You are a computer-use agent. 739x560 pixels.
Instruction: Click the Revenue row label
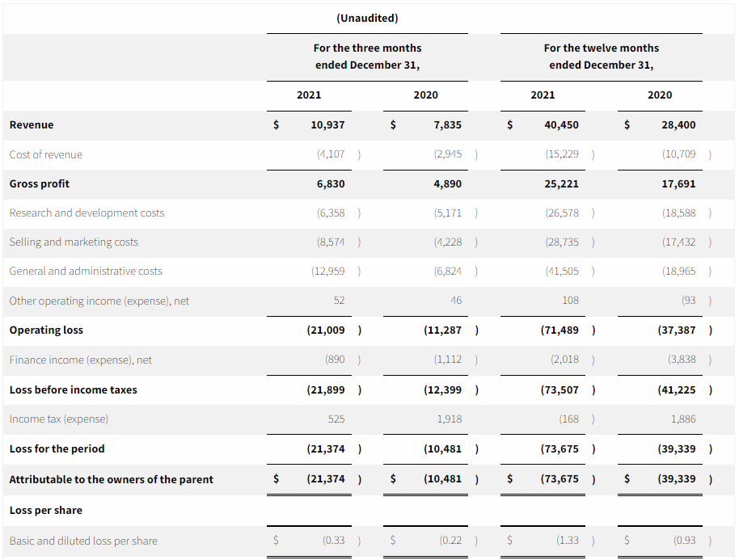tap(32, 124)
